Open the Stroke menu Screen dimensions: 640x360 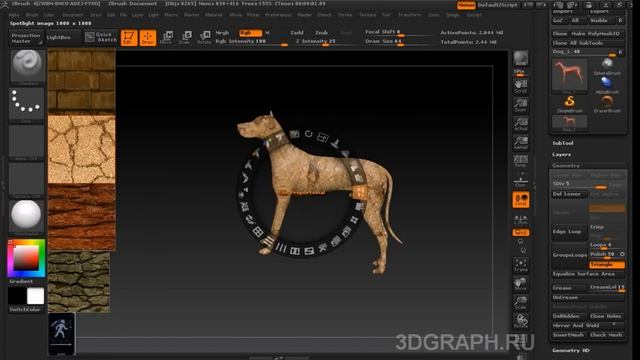[x=344, y=15]
